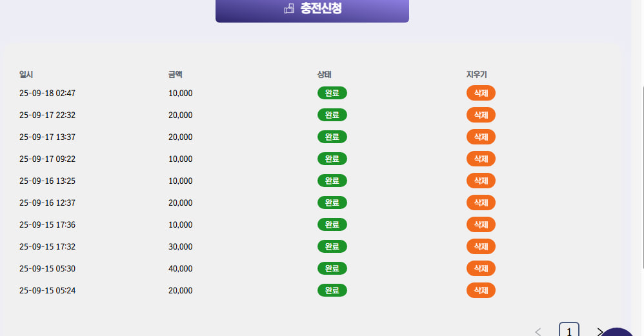
Task: Delete the 30,000 charge from 25-09-15 17:32
Action: 481,246
